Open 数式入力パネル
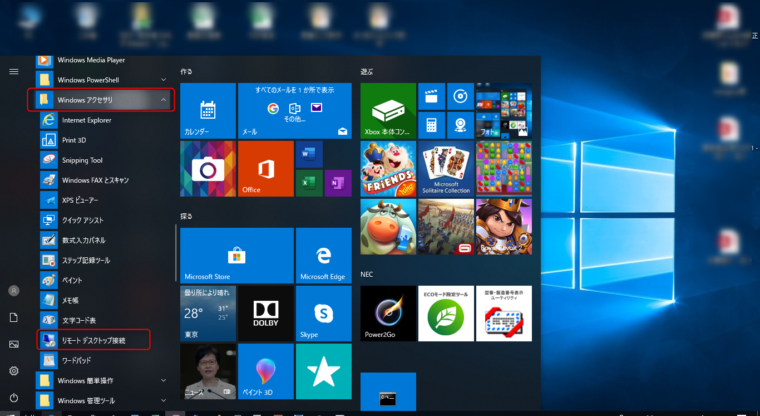760x416 pixels. point(104,240)
